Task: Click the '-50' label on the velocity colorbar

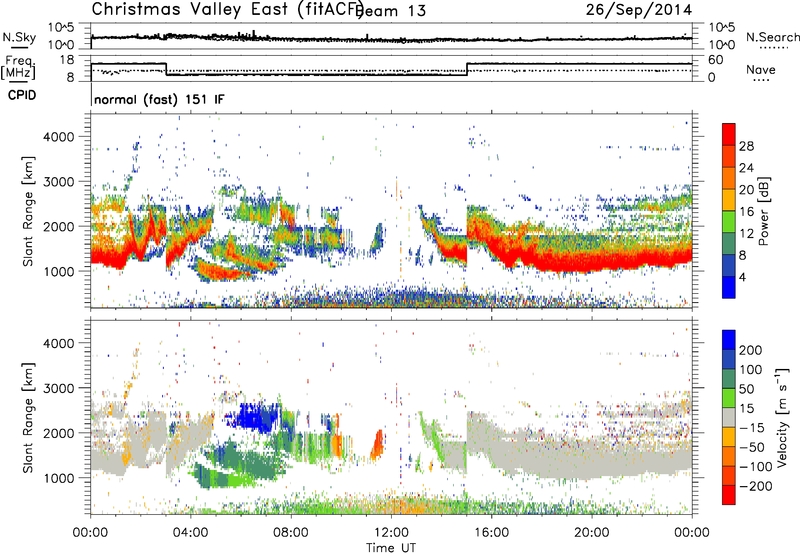Action: point(752,447)
